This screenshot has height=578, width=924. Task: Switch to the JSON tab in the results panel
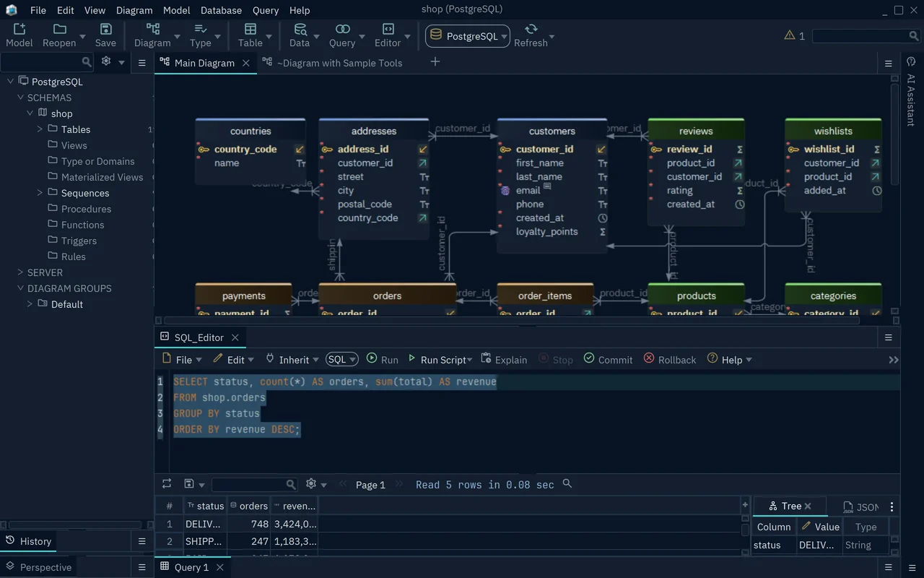pyautogui.click(x=861, y=506)
